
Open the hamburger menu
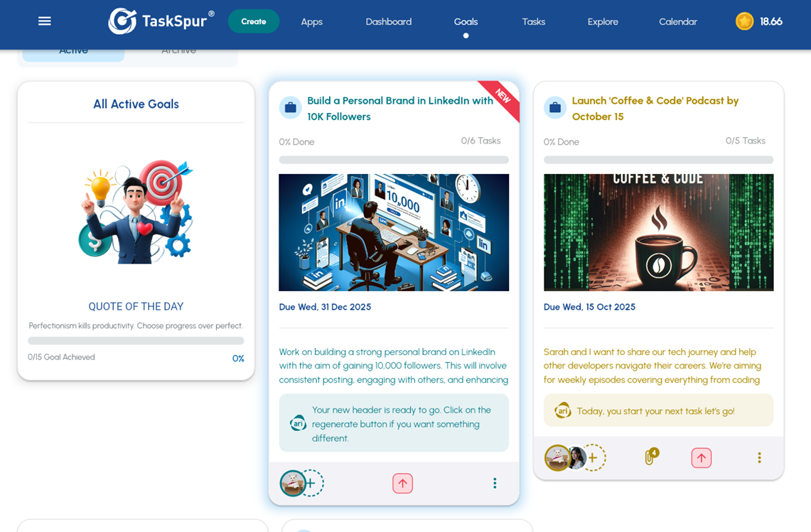click(45, 21)
